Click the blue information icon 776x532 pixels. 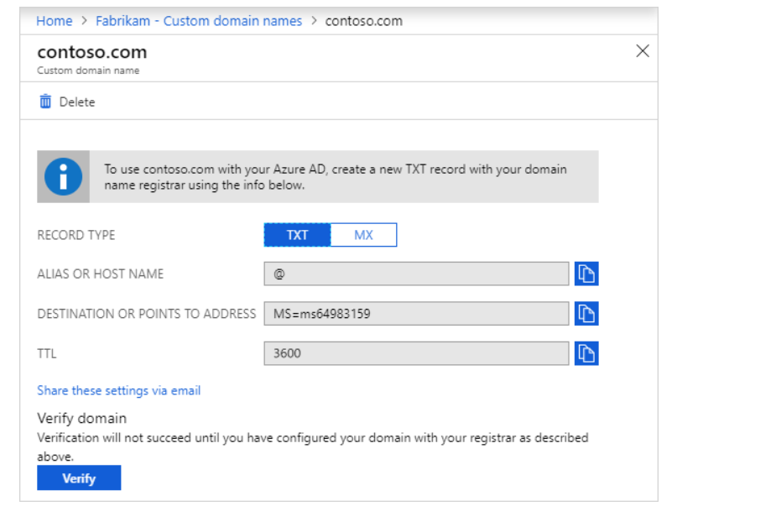[64, 177]
